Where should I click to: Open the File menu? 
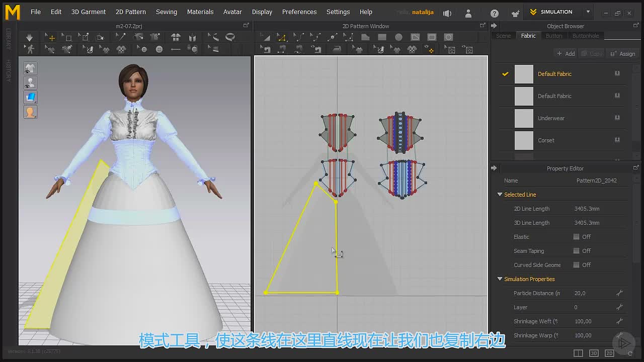[36, 12]
